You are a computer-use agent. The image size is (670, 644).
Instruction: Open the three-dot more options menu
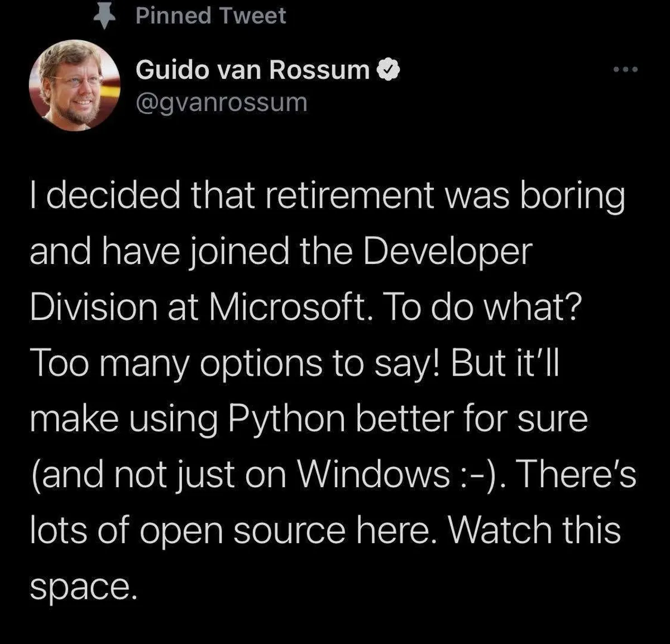(x=624, y=70)
